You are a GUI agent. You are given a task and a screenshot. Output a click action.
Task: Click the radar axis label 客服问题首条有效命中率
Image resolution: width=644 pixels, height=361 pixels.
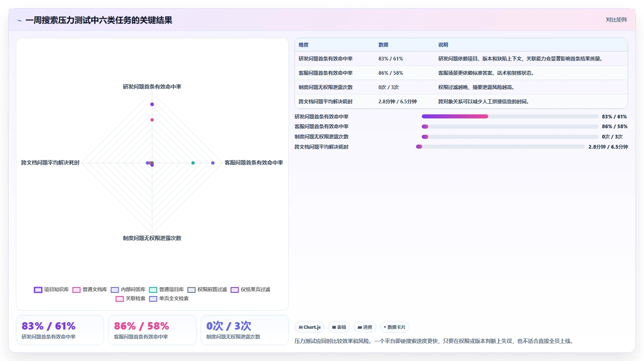[254, 163]
